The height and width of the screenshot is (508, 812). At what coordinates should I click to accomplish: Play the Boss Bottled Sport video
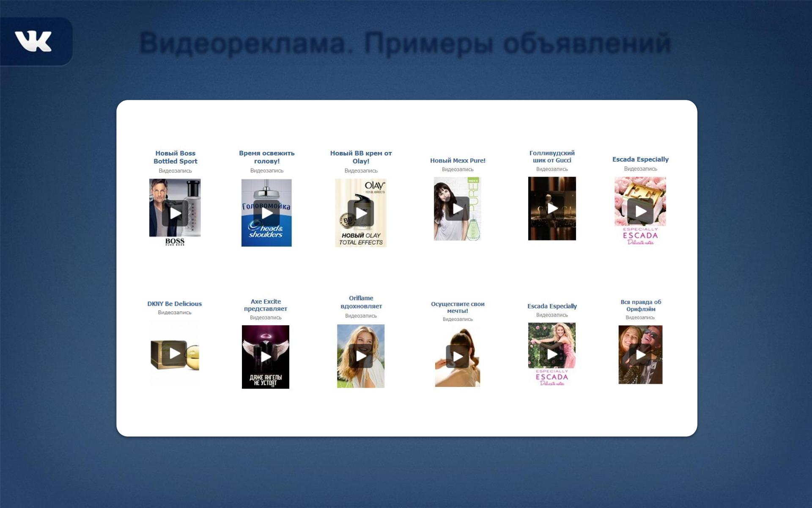click(175, 213)
